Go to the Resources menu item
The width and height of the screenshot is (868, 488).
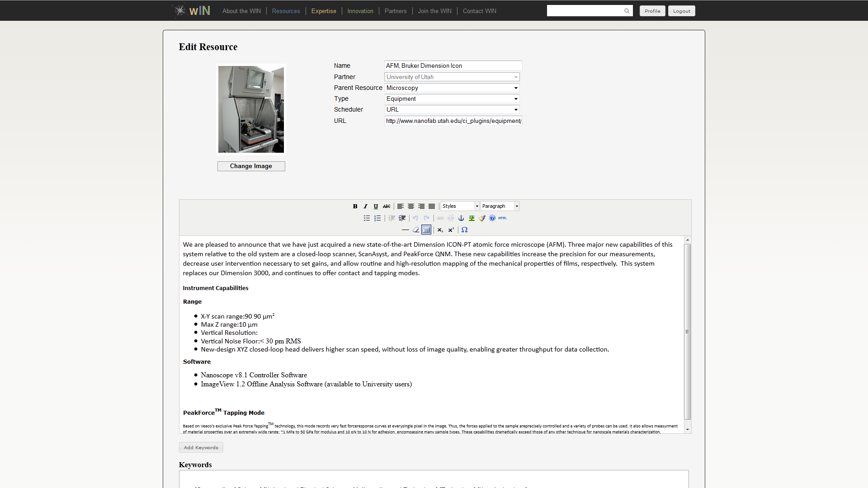(286, 11)
